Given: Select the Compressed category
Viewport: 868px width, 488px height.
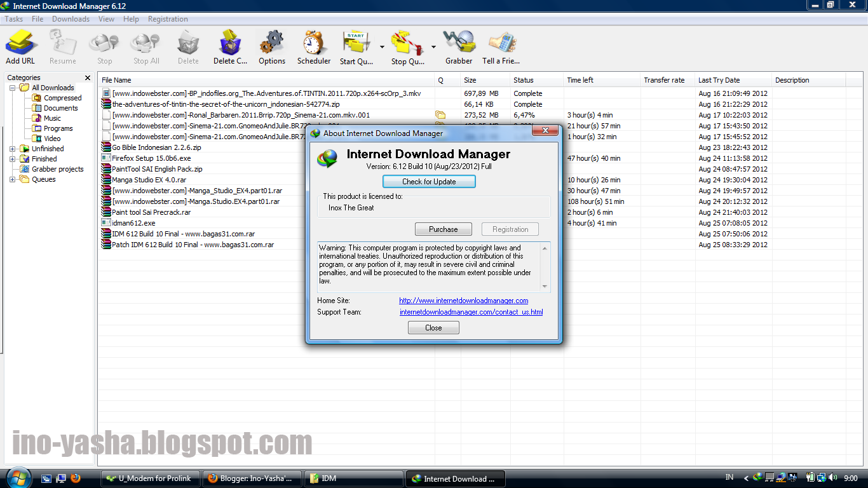Looking at the screenshot, I should pyautogui.click(x=63, y=98).
